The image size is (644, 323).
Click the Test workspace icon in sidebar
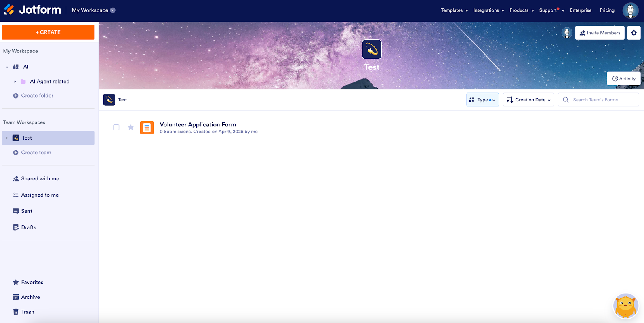tap(16, 138)
